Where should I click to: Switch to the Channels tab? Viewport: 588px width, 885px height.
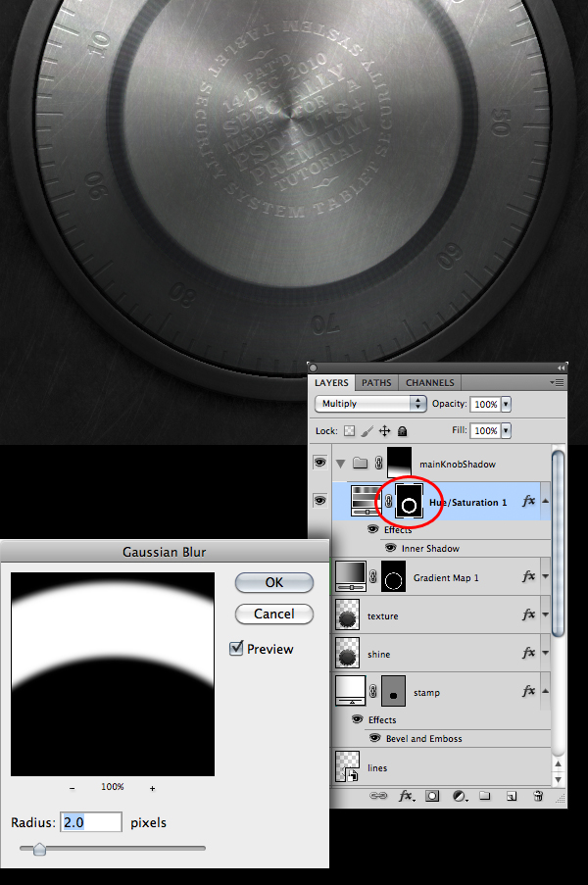(430, 382)
